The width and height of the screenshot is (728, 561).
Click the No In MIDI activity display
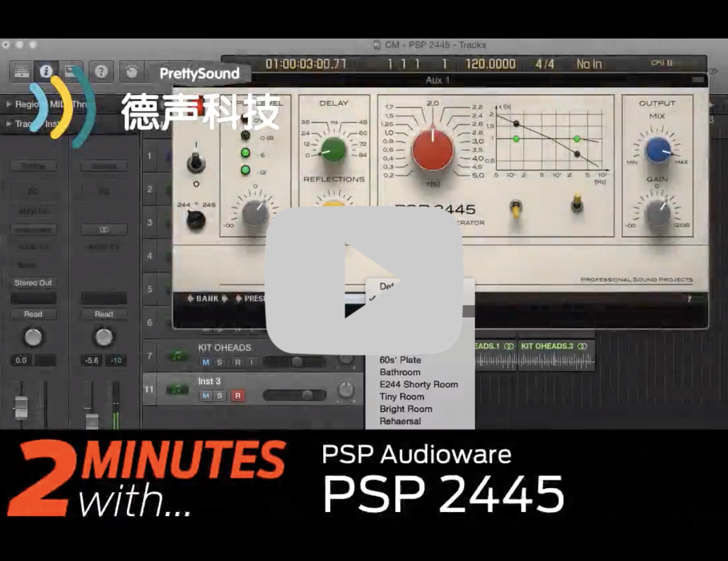point(589,64)
